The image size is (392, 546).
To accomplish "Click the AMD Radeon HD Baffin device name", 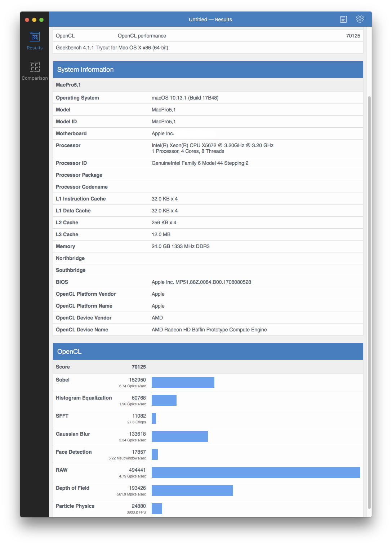I will point(209,330).
